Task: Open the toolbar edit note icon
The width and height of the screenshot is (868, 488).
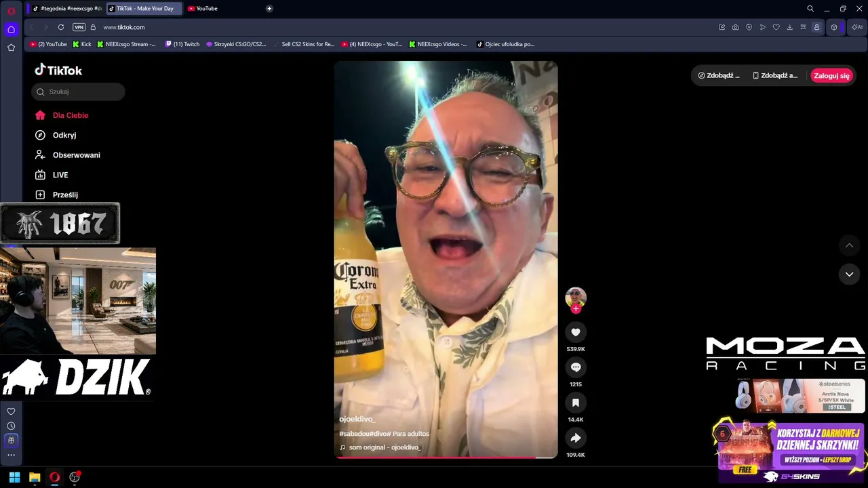Action: (x=722, y=27)
